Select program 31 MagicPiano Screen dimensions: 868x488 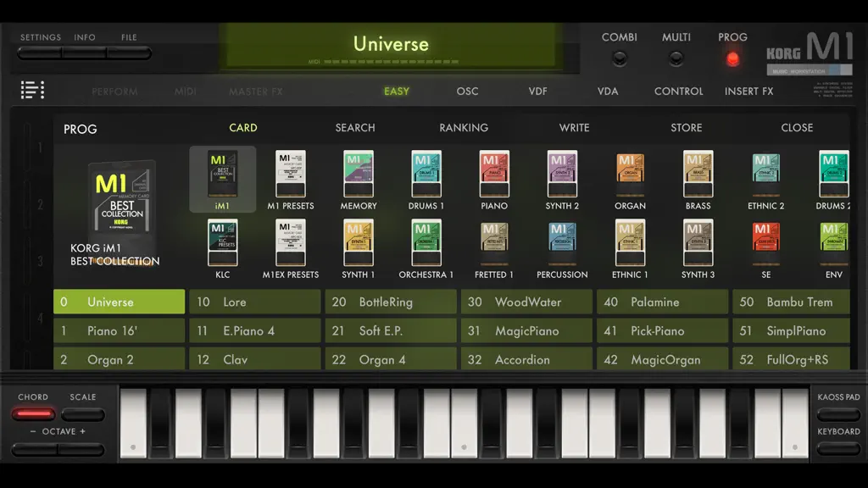[x=526, y=331]
